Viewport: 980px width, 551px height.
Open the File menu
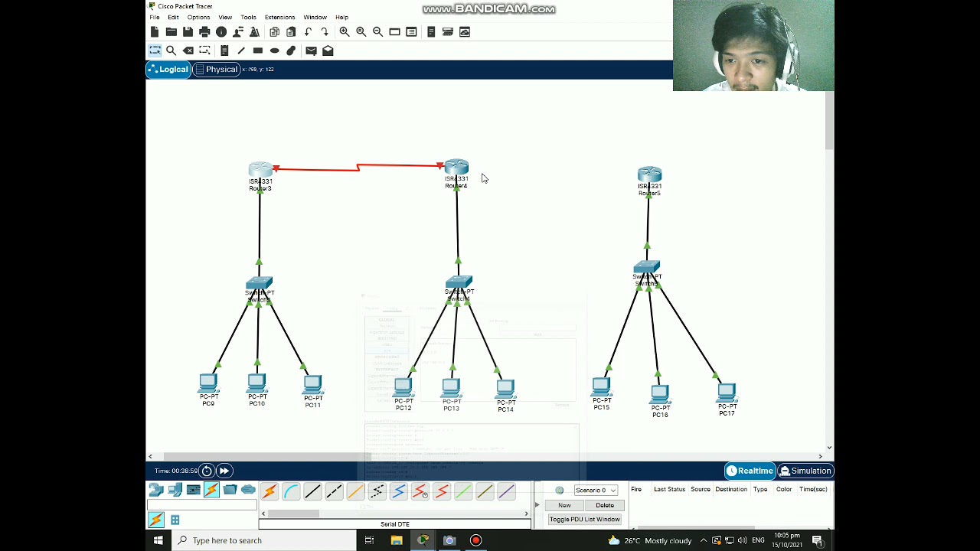coord(155,17)
